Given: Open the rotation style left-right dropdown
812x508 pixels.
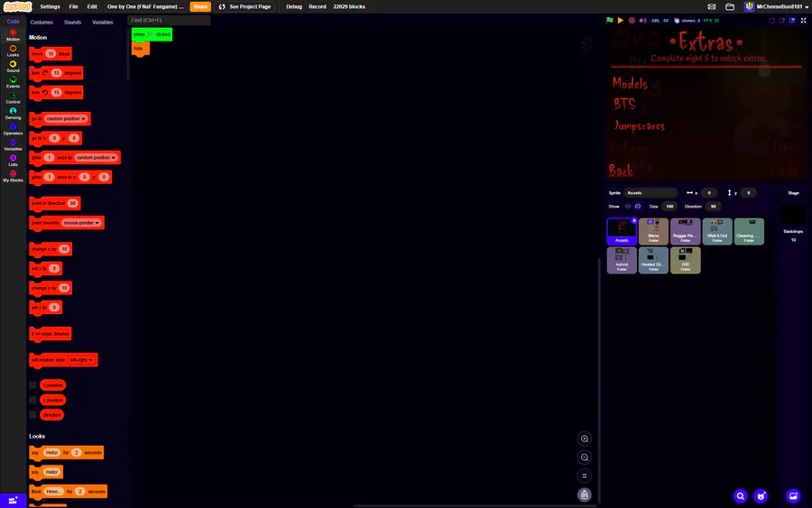Looking at the screenshot, I should (x=81, y=360).
